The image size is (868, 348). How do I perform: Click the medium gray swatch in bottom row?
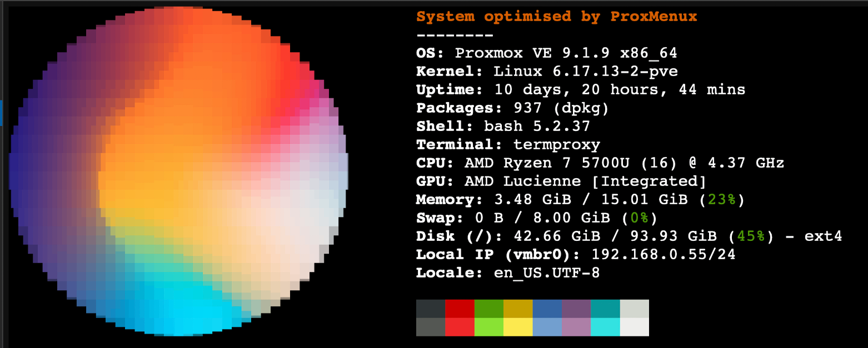pyautogui.click(x=431, y=327)
